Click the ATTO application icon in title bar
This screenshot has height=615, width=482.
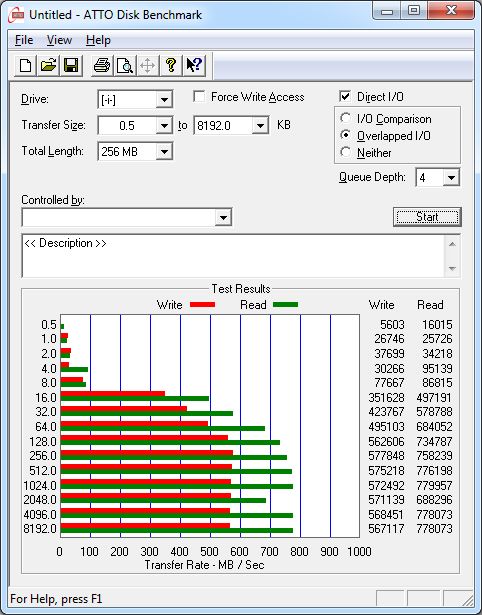click(x=16, y=15)
